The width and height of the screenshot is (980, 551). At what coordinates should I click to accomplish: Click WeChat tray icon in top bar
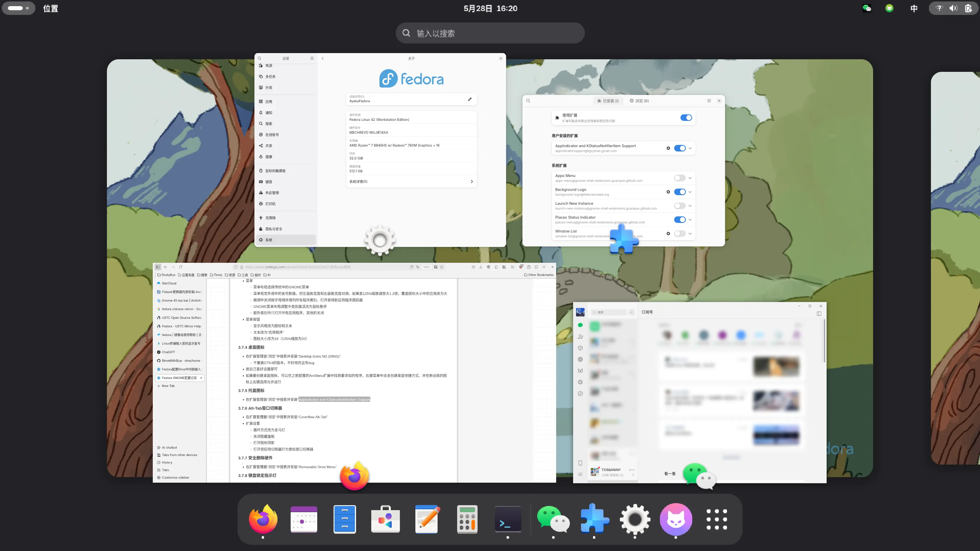[x=867, y=8]
